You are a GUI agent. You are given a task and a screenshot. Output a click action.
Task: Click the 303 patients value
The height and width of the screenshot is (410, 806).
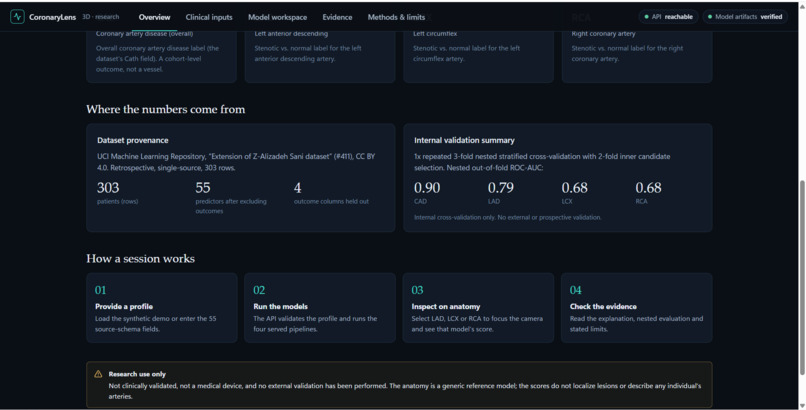(108, 188)
